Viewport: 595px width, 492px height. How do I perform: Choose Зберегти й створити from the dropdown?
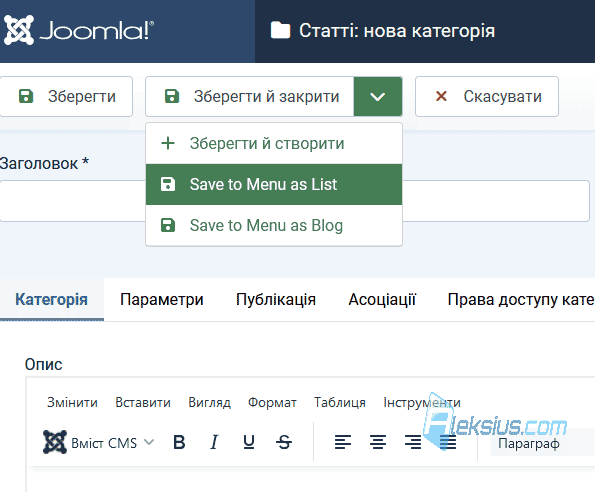(274, 143)
